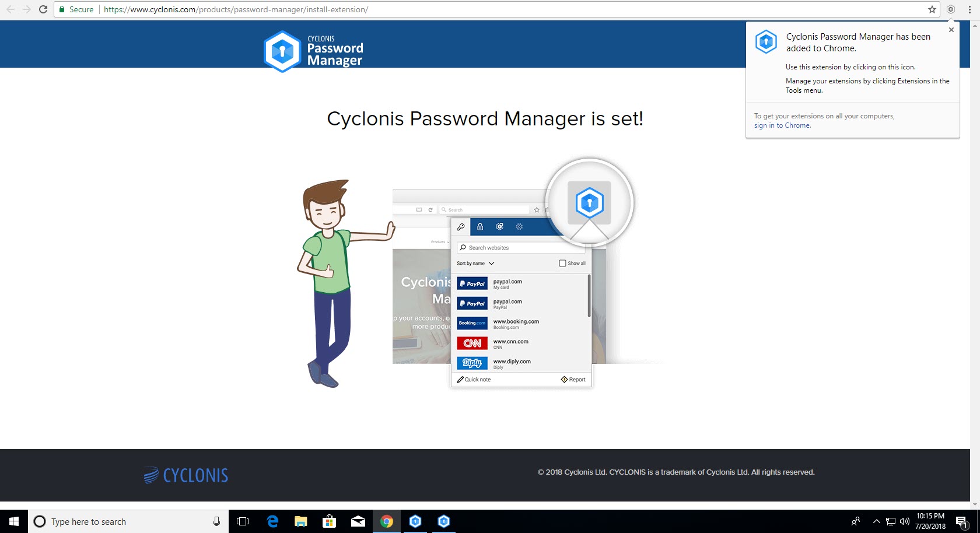Screen dimensions: 980x533
Task: Open the Windows Start menu
Action: point(14,521)
